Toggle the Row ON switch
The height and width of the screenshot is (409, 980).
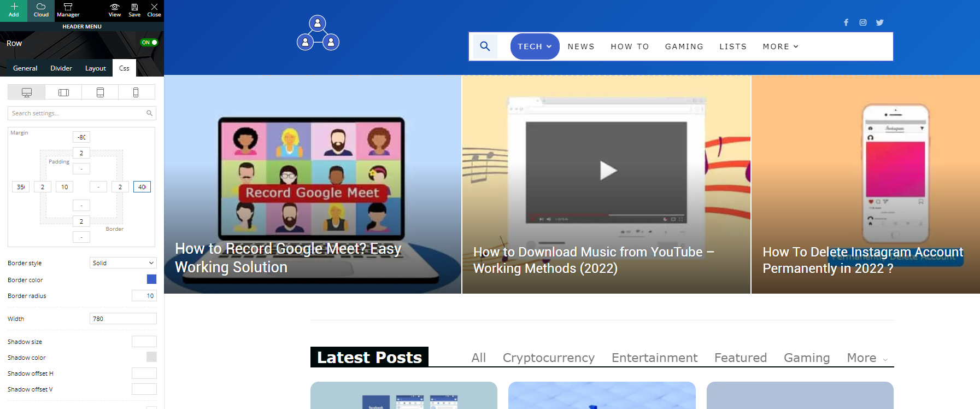tap(149, 43)
